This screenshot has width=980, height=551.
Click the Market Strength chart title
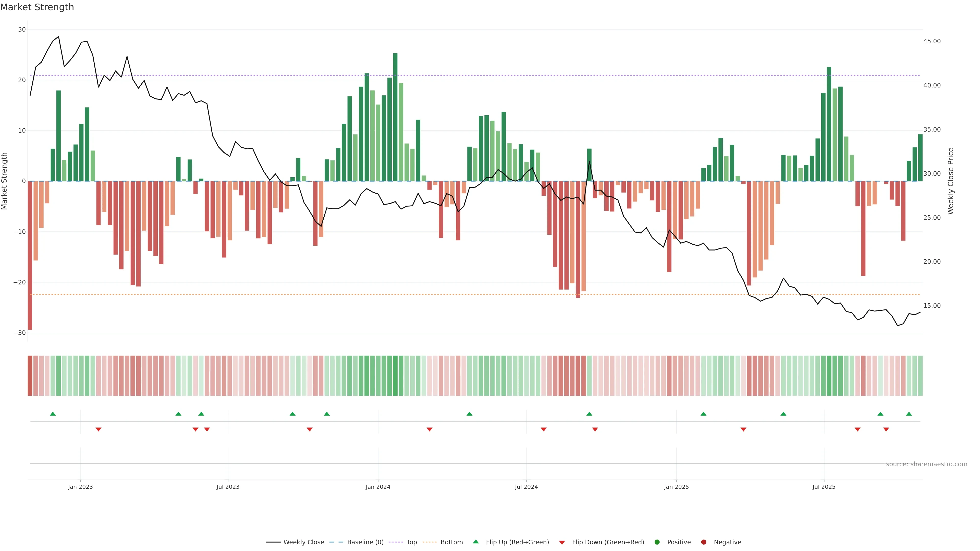[37, 7]
